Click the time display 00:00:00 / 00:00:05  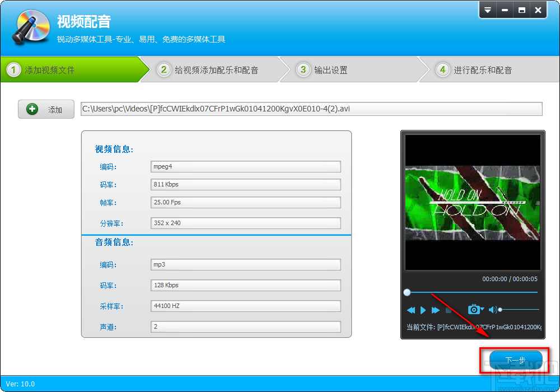510,279
